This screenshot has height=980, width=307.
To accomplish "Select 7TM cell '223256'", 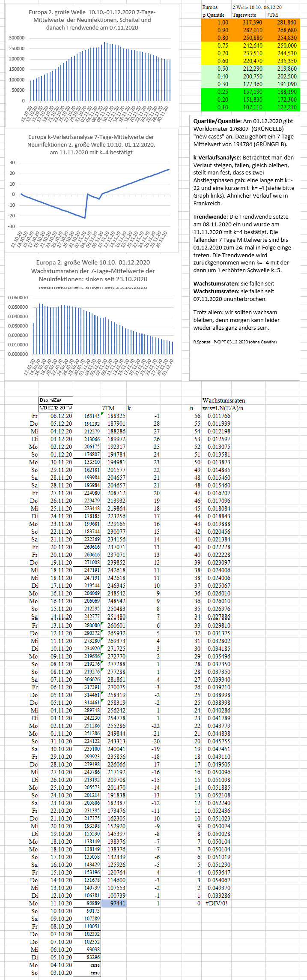I will click(x=113, y=516).
